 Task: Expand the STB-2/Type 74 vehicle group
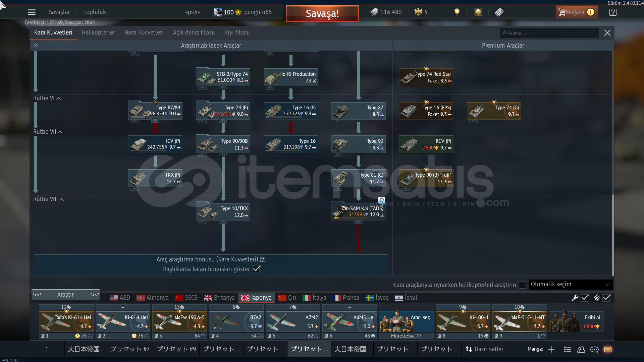[223, 87]
